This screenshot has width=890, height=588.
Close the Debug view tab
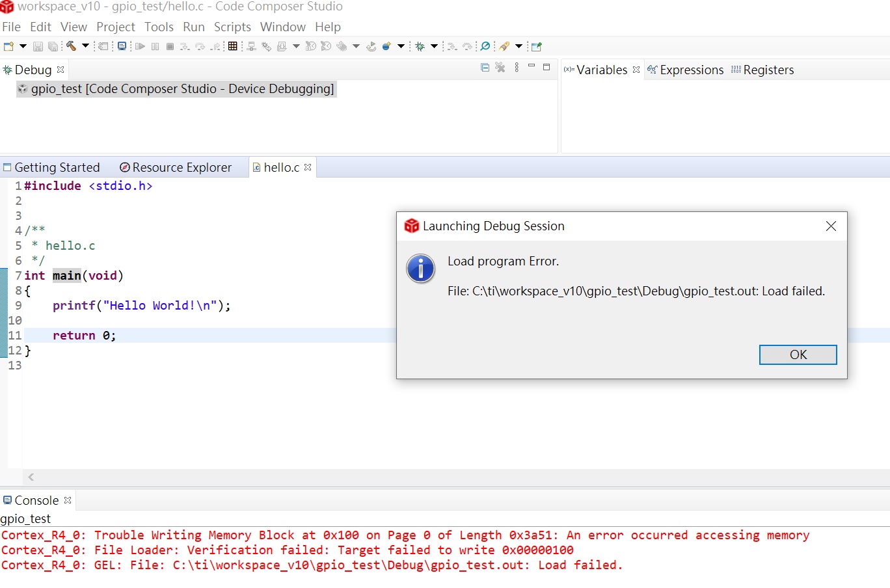(x=61, y=70)
